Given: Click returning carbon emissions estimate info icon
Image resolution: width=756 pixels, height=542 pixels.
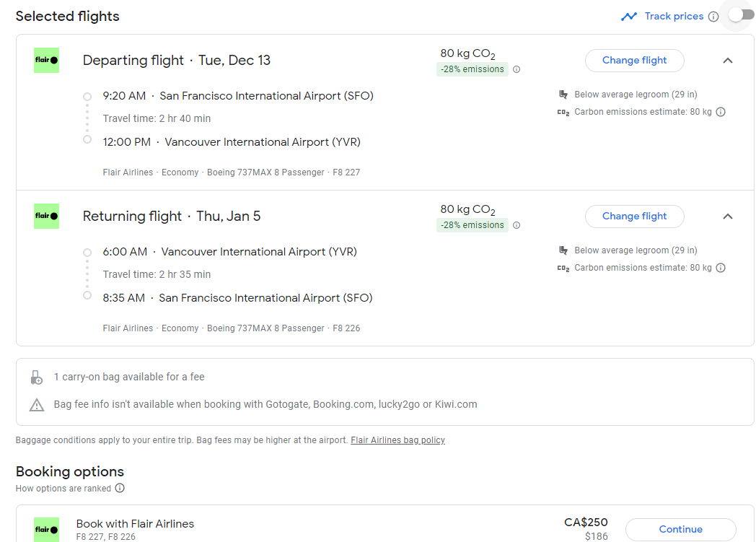Looking at the screenshot, I should [x=720, y=268].
